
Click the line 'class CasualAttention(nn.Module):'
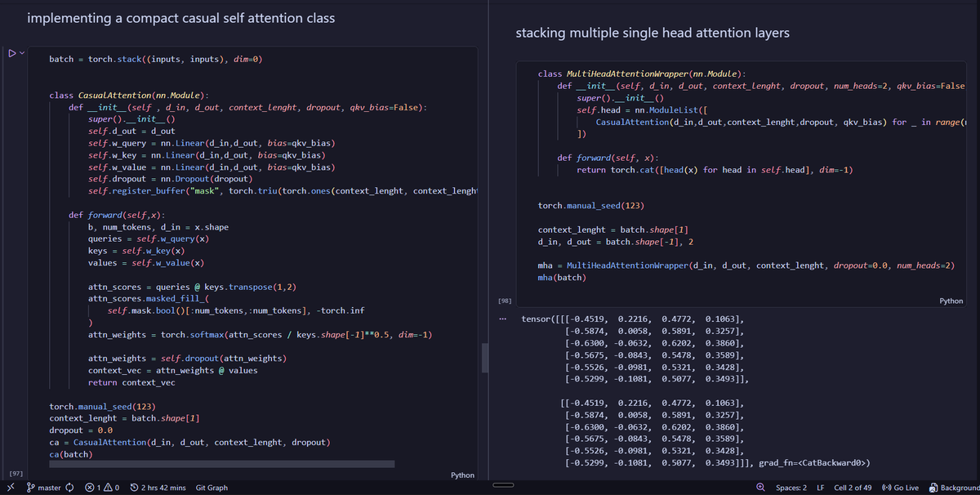coord(128,96)
